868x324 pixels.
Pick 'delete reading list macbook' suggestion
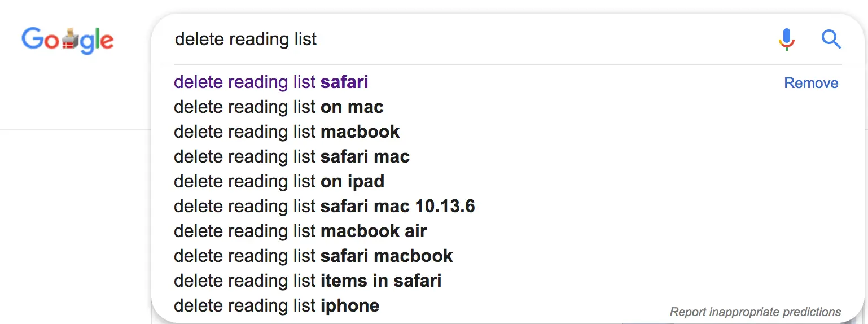click(286, 132)
